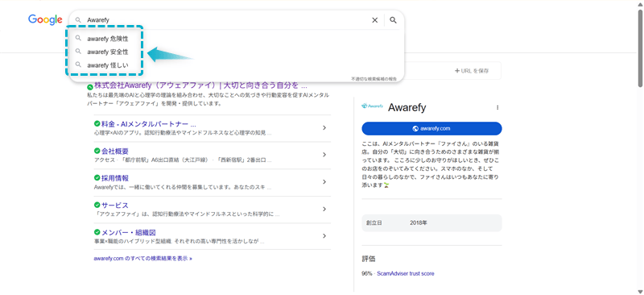Click green check badge next to サービス
The image size is (644, 295).
coord(97,205)
